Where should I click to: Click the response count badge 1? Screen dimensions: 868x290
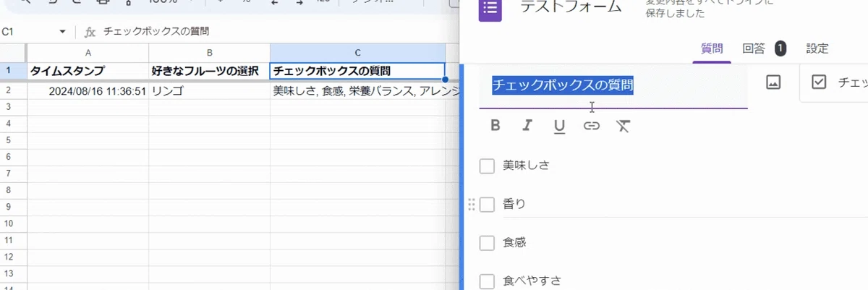780,48
